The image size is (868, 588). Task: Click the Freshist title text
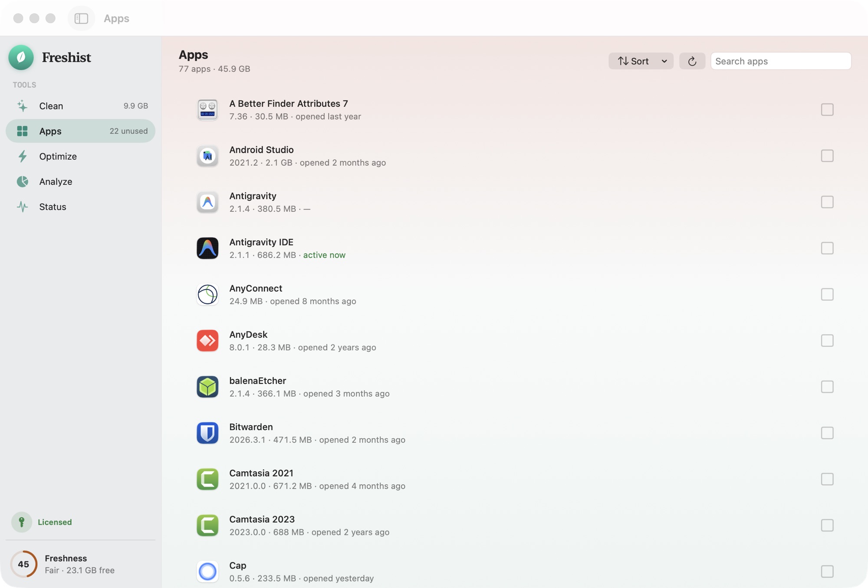tap(66, 57)
